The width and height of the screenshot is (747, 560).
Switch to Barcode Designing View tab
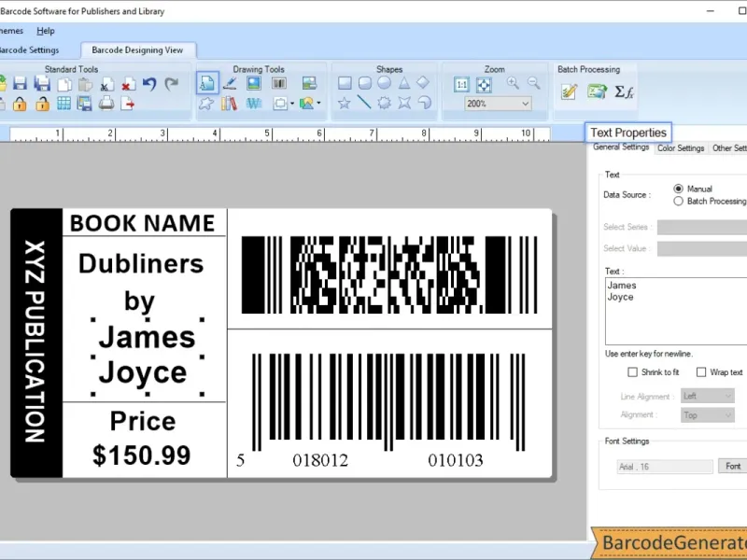coord(137,50)
